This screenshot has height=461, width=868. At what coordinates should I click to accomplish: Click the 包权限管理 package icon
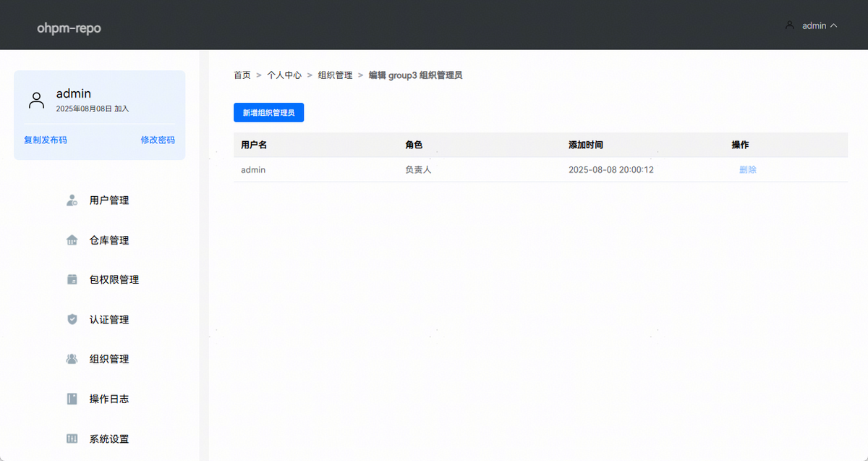(x=72, y=279)
